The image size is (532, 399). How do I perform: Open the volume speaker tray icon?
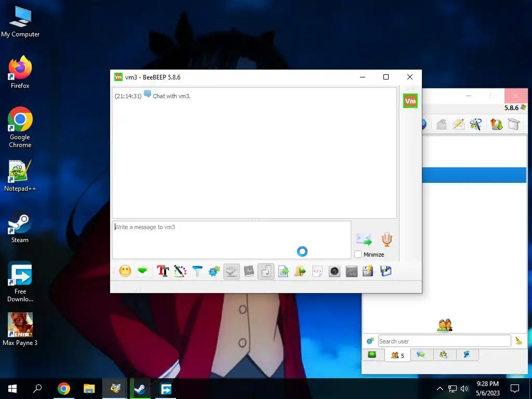coord(464,389)
